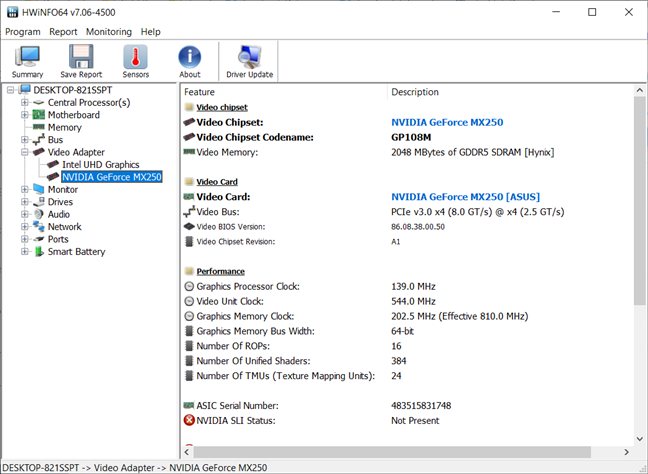Image resolution: width=648 pixels, height=474 pixels.
Task: Click the NVIDIA SLI Status red X icon
Action: [189, 420]
